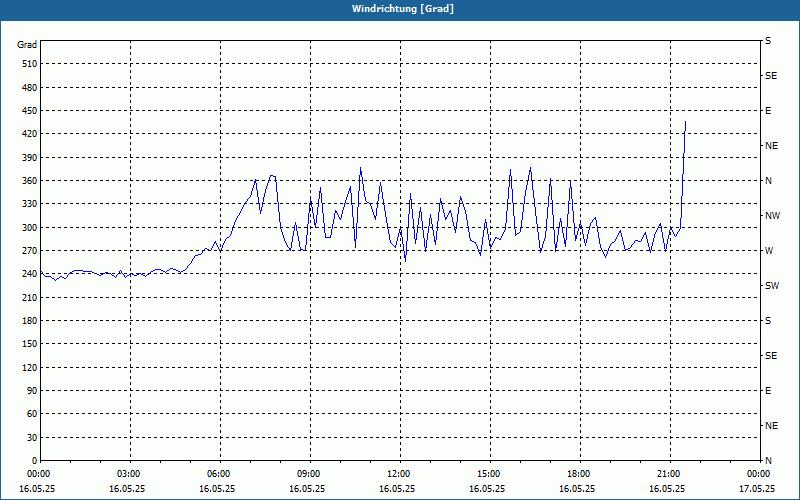Click the time label 18:00
Viewport: 800px width, 500px height.
coord(579,473)
